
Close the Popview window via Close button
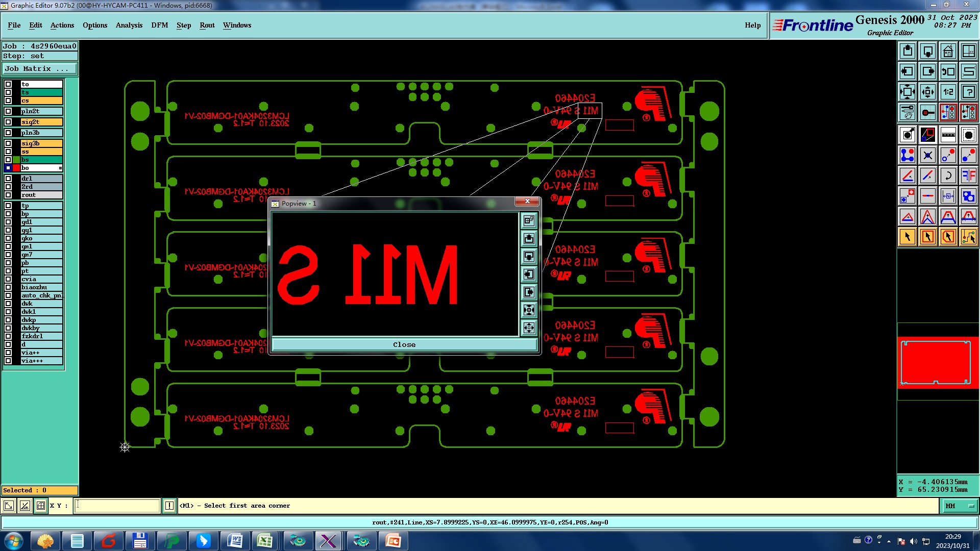pos(404,345)
